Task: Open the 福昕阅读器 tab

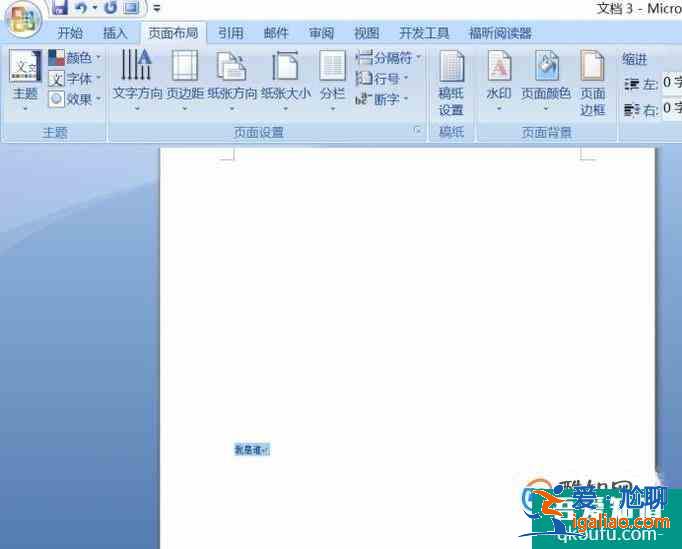Action: point(500,33)
